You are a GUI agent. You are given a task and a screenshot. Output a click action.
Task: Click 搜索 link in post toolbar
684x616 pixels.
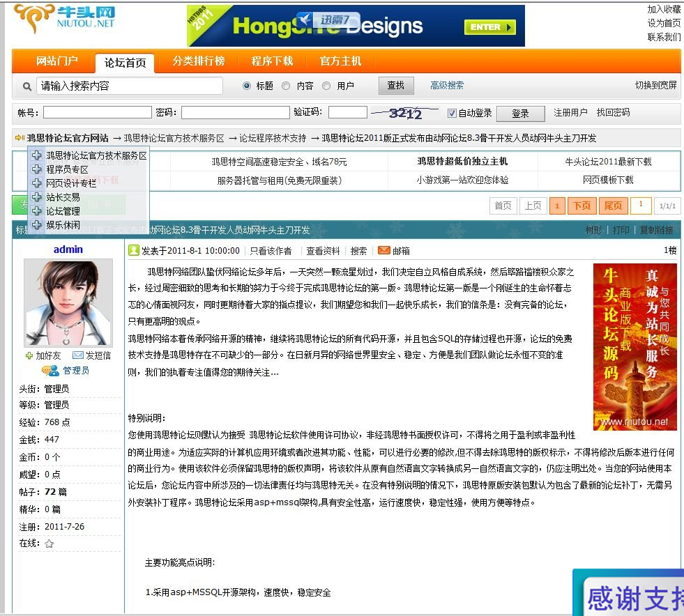click(x=358, y=251)
